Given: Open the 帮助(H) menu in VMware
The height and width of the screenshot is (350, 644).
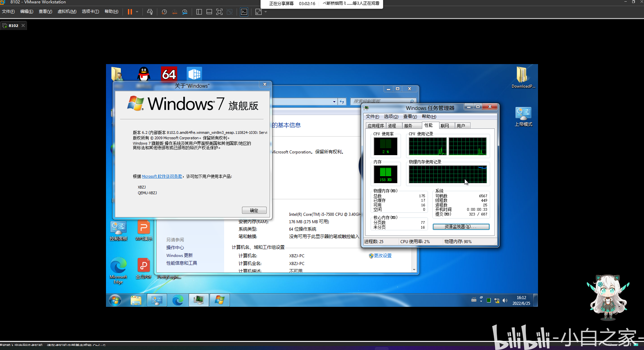Looking at the screenshot, I should [111, 11].
